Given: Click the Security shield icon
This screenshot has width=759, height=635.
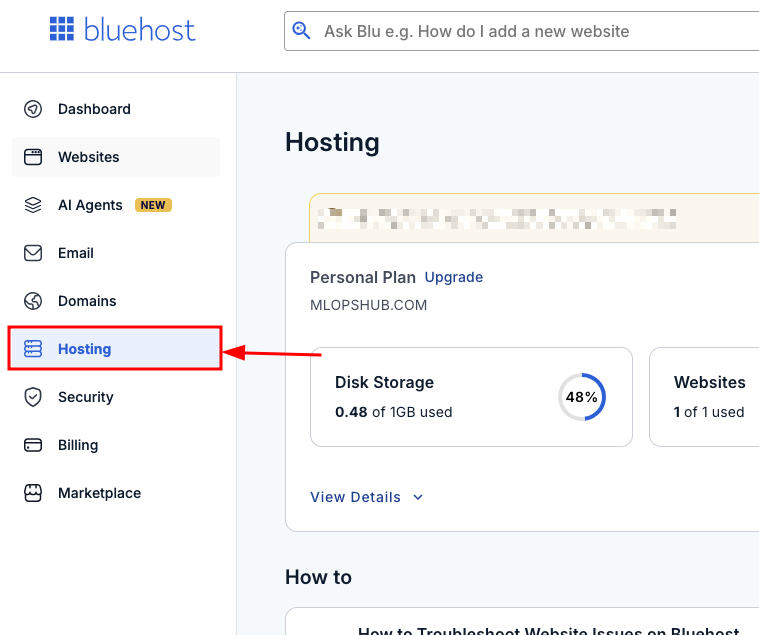Looking at the screenshot, I should coord(33,397).
